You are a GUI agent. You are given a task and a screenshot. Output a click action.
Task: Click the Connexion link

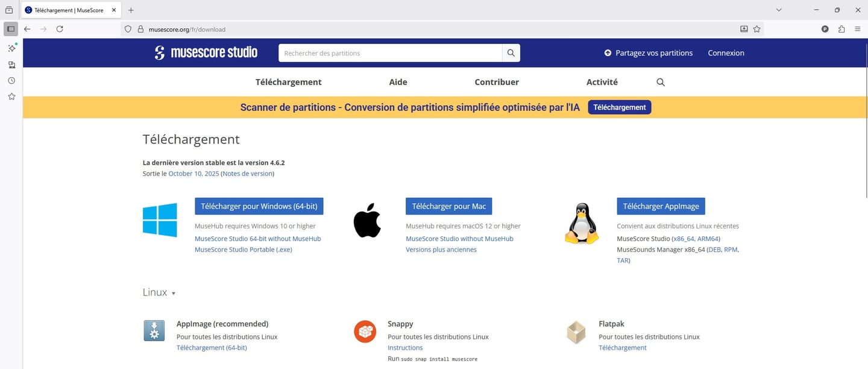pos(726,53)
